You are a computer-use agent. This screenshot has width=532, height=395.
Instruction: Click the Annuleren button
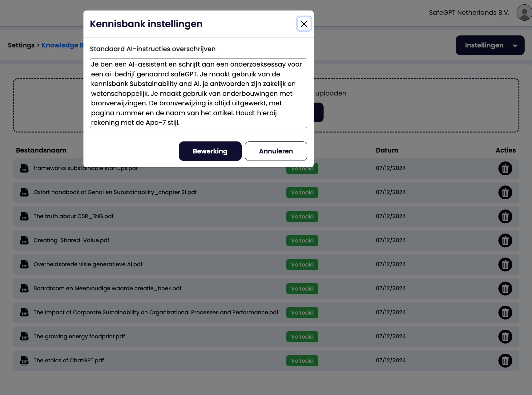click(x=276, y=151)
